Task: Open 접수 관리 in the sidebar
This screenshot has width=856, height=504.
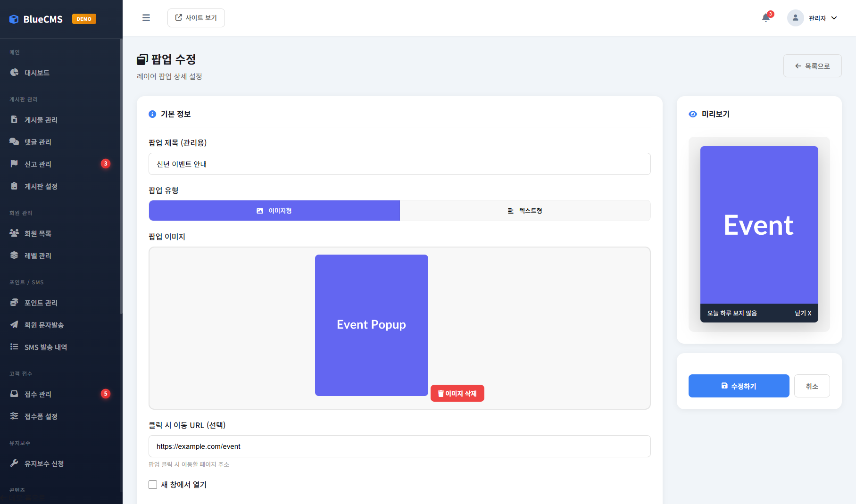Action: 38,394
